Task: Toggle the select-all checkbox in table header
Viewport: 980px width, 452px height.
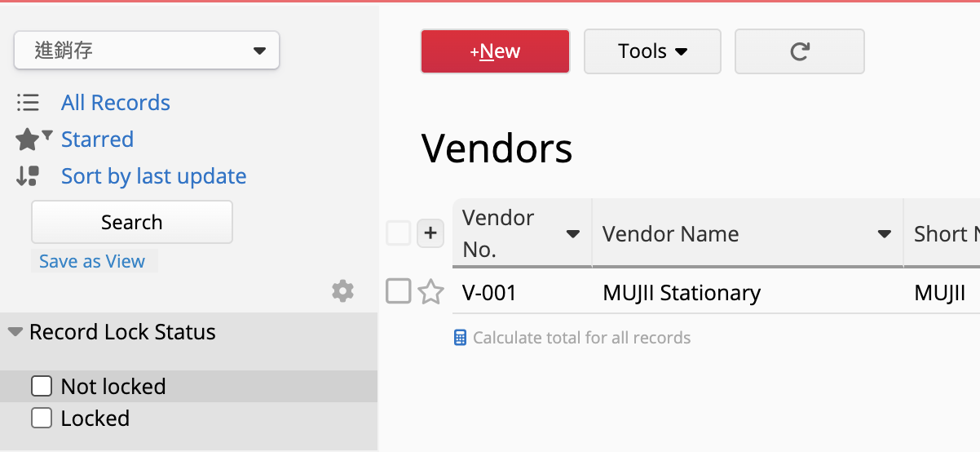Action: click(398, 233)
